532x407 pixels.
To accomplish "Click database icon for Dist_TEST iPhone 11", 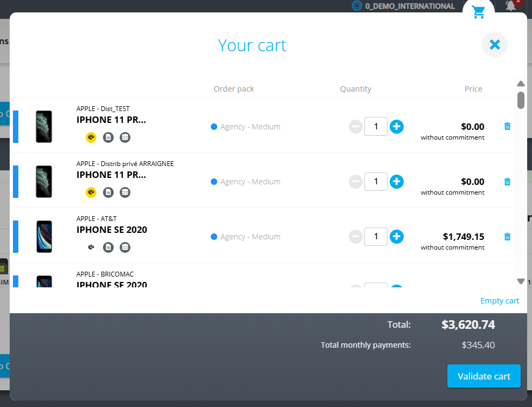I will tap(125, 137).
